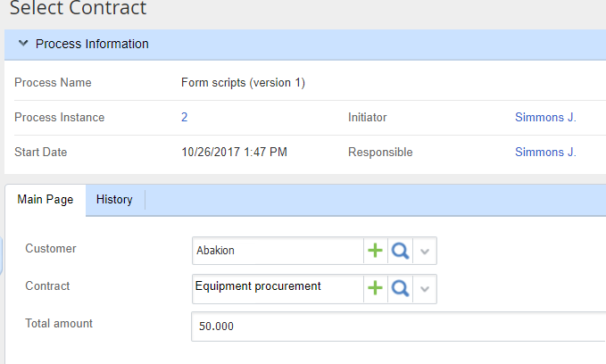
Task: Click the Contract field with Equipment procurement
Action: point(277,287)
